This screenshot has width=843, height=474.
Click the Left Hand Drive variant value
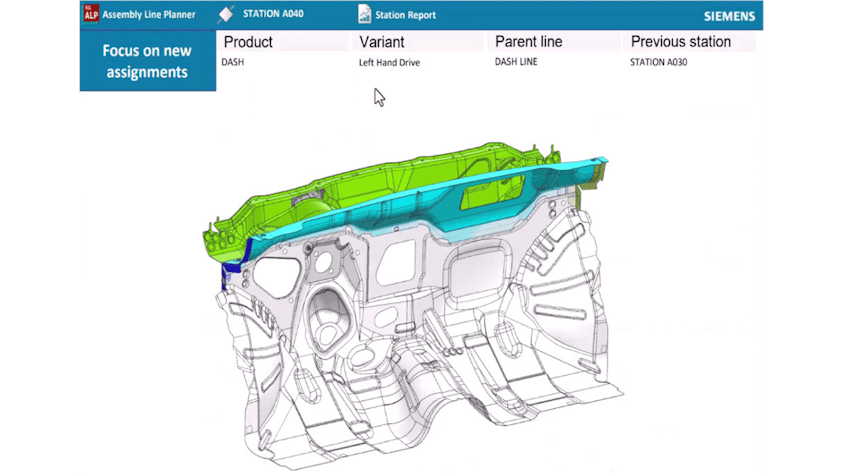[x=389, y=62]
